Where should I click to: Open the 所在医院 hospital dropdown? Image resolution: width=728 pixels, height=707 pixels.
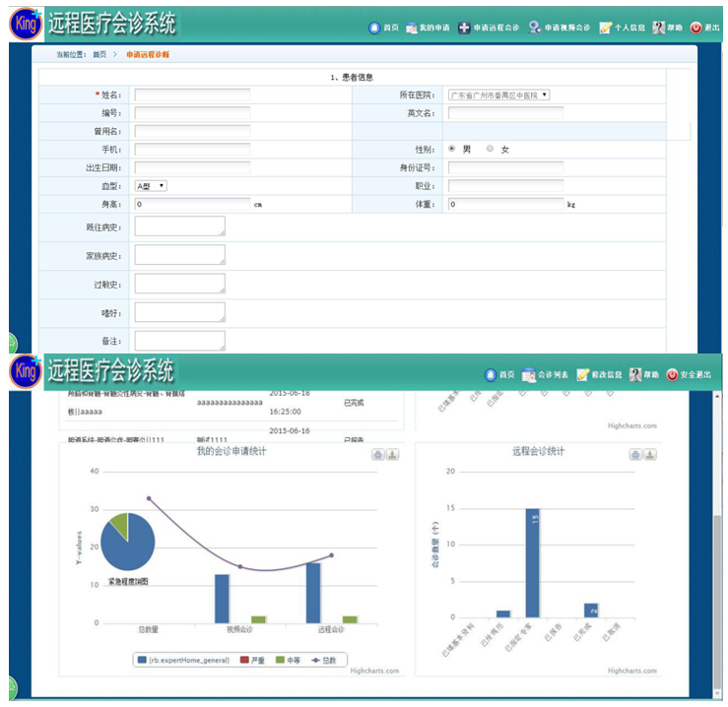coord(498,96)
